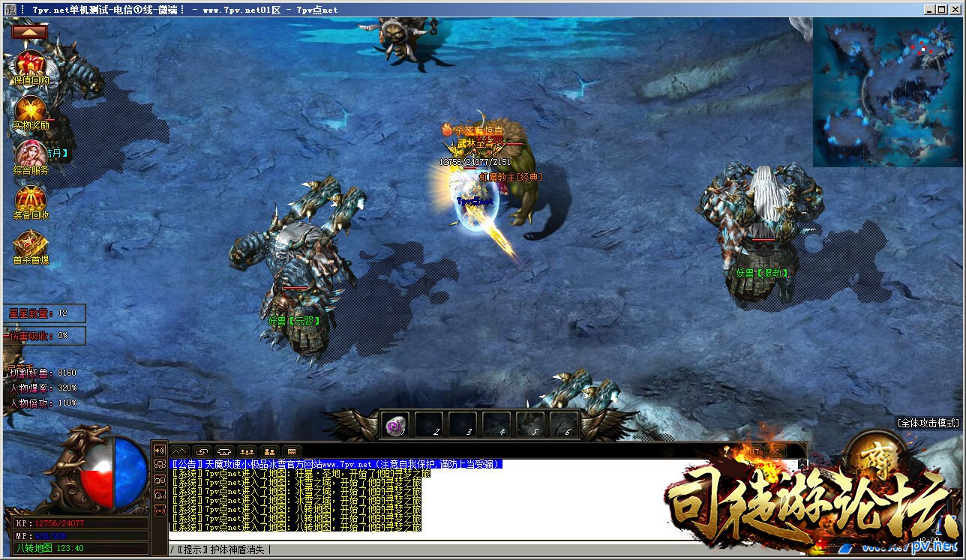Open the two-people guild chat toolbar button
966x560 pixels.
[x=269, y=451]
